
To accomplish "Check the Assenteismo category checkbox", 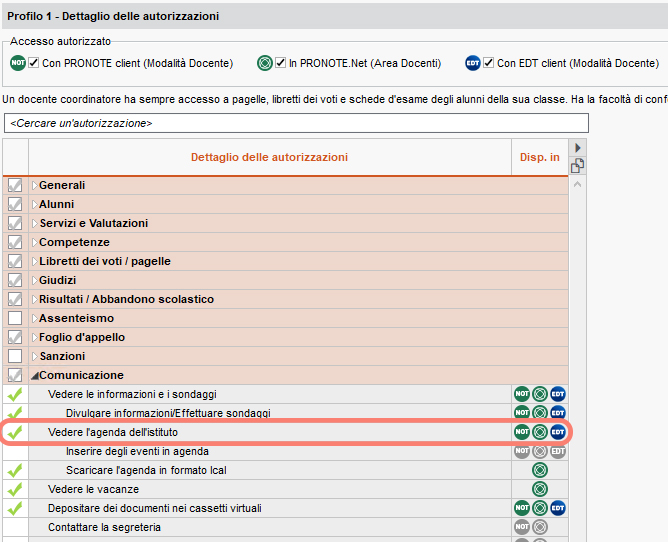I will click(x=15, y=318).
